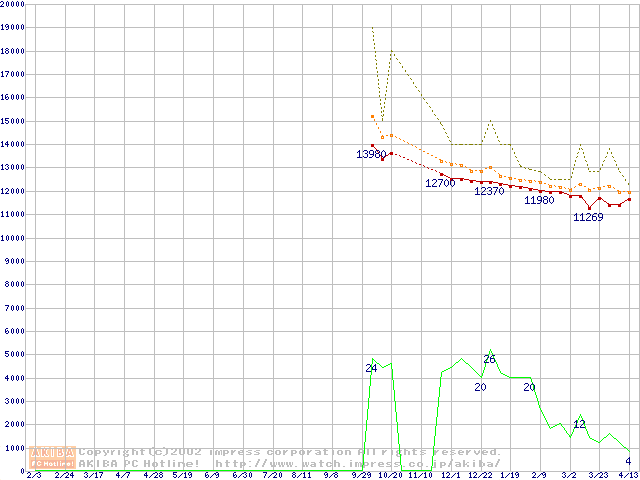Image resolution: width=640 pixels, height=480 pixels.
Task: Select the 11269 price data label
Action: tap(588, 217)
